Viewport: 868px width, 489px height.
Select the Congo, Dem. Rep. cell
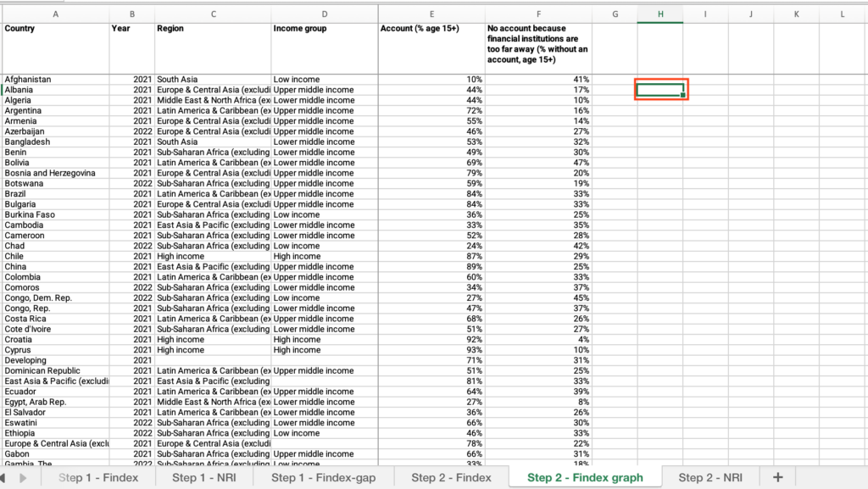click(55, 297)
